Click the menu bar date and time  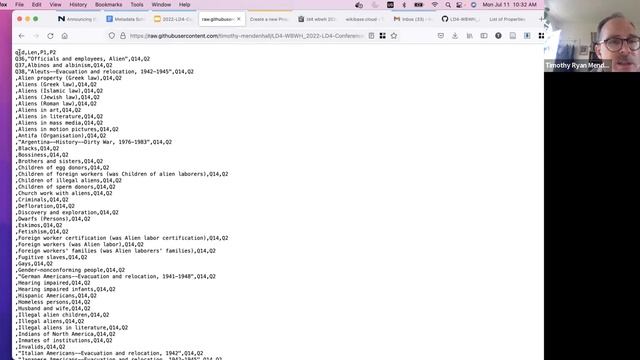[509, 4]
